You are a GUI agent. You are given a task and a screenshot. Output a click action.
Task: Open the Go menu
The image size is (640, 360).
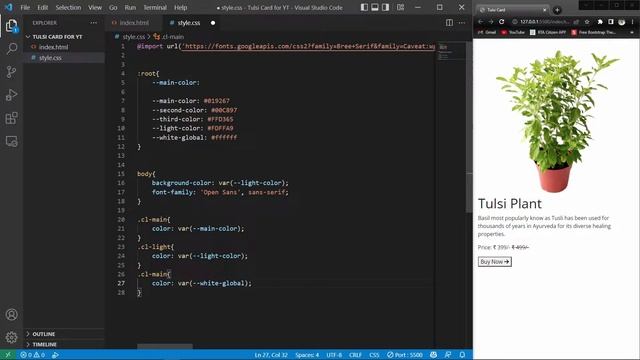113,7
